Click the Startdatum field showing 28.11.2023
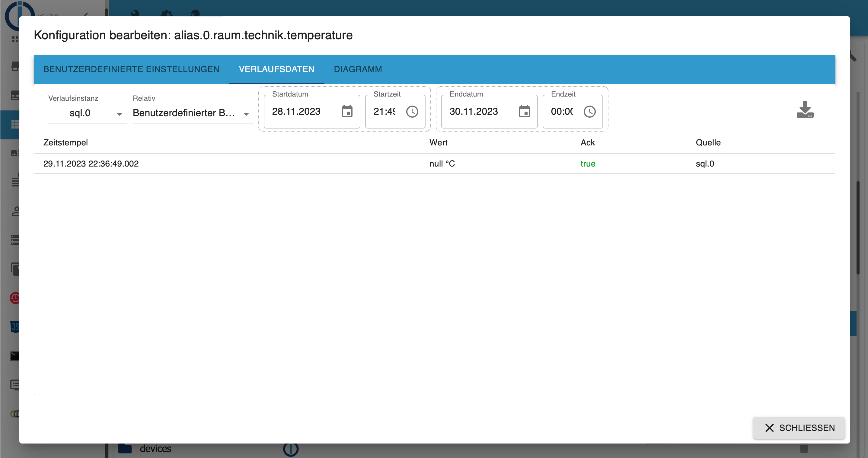 coord(296,111)
